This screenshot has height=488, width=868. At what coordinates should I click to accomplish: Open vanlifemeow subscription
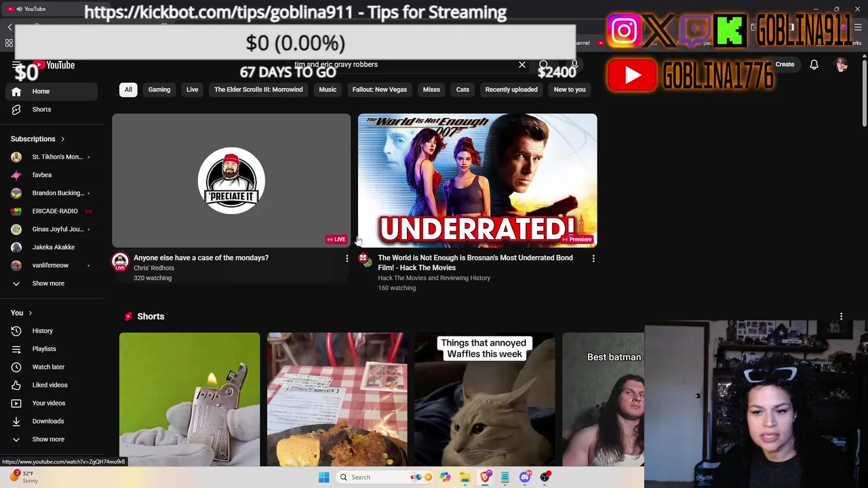pos(51,265)
